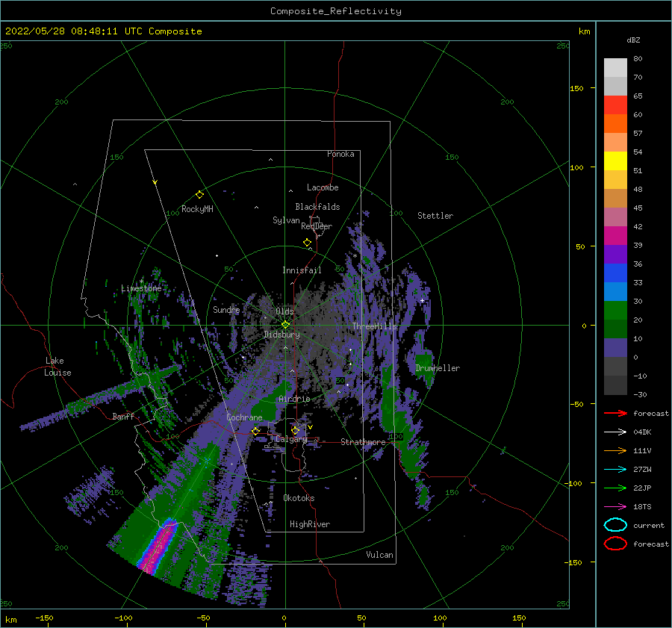Click the yellow diamond marker below Cochrane
The image size is (672, 628).
click(256, 431)
